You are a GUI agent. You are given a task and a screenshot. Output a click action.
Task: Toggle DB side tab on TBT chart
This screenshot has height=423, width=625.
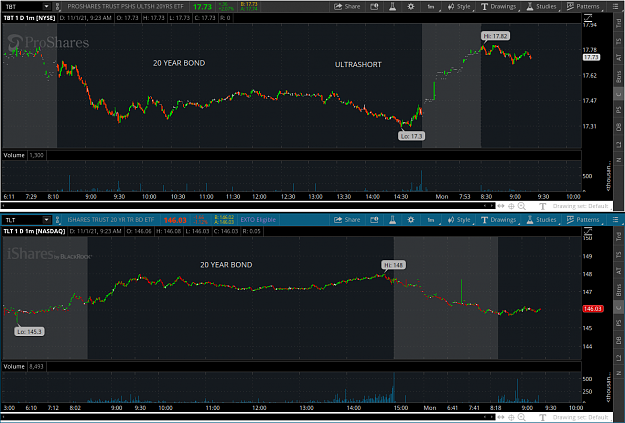pyautogui.click(x=618, y=127)
